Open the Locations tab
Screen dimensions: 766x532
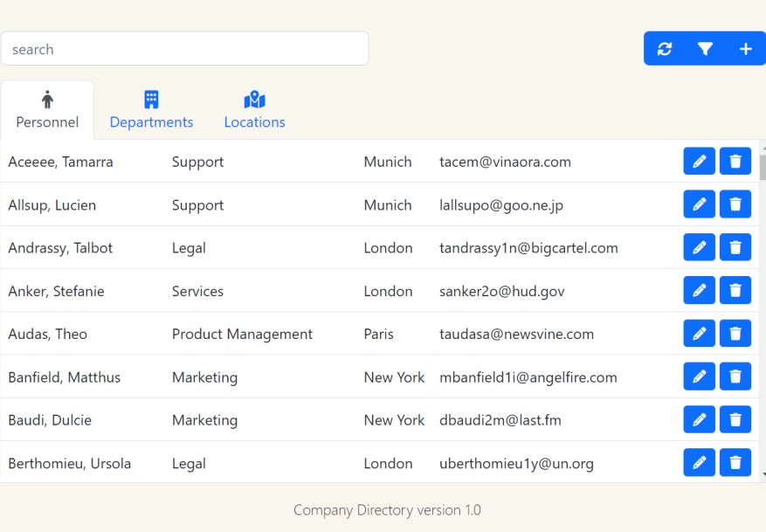(x=254, y=111)
